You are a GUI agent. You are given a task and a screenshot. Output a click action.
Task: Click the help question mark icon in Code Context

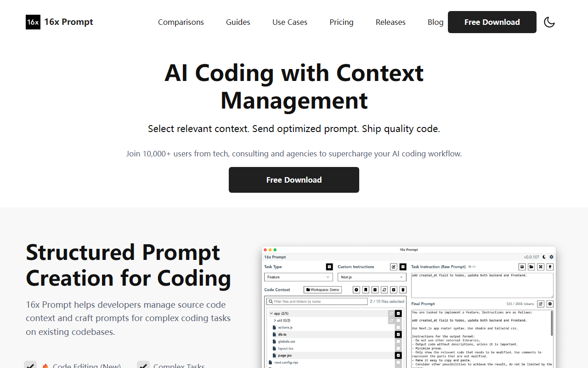pyautogui.click(x=356, y=290)
